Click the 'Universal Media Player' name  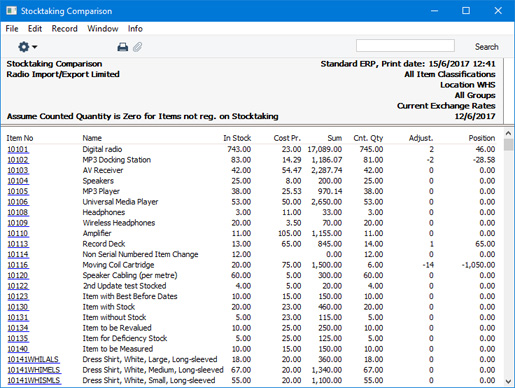click(120, 202)
